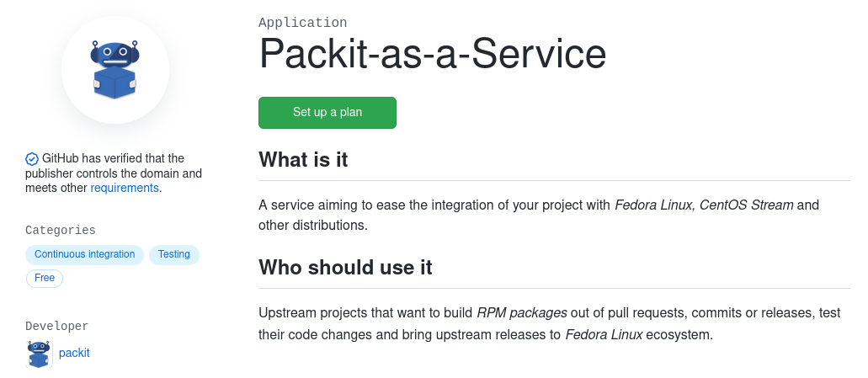
Task: Click the blue verified checkmark badge
Action: coord(32,158)
